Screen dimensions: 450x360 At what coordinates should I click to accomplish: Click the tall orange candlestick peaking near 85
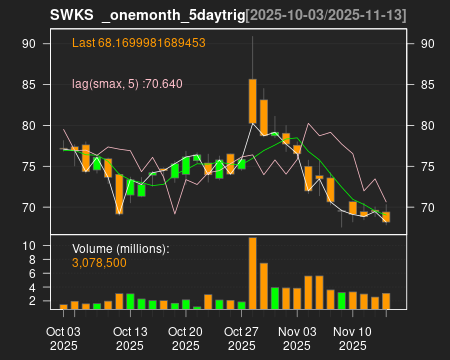click(x=253, y=101)
